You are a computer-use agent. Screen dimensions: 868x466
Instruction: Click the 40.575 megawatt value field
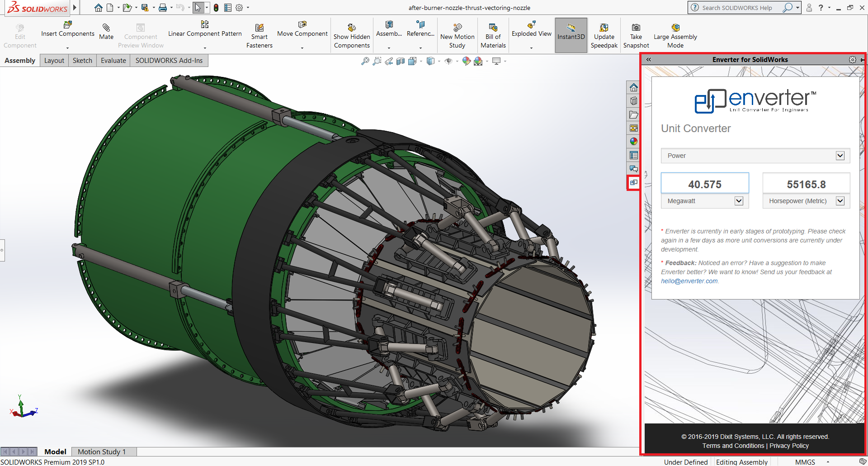[705, 184]
